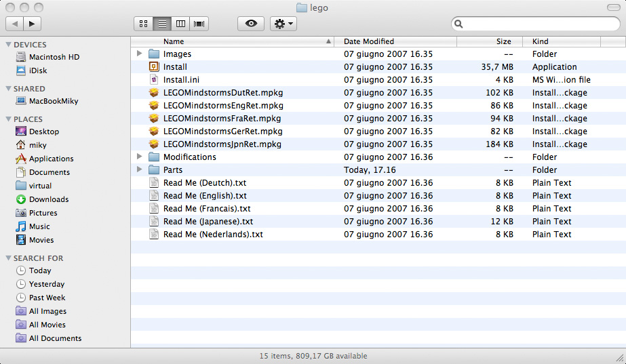
Task: Switch to icon view mode
Action: (x=143, y=24)
